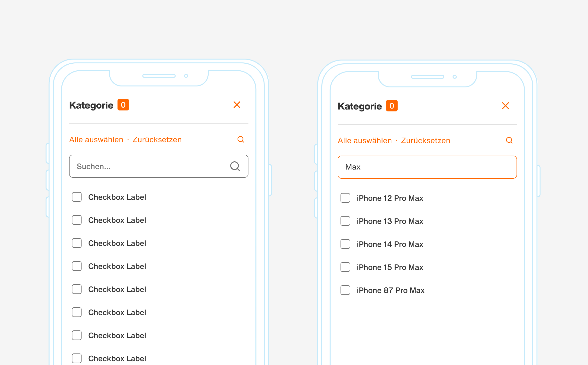Click the X icon to close left filter
This screenshot has height=365, width=588.
click(237, 105)
